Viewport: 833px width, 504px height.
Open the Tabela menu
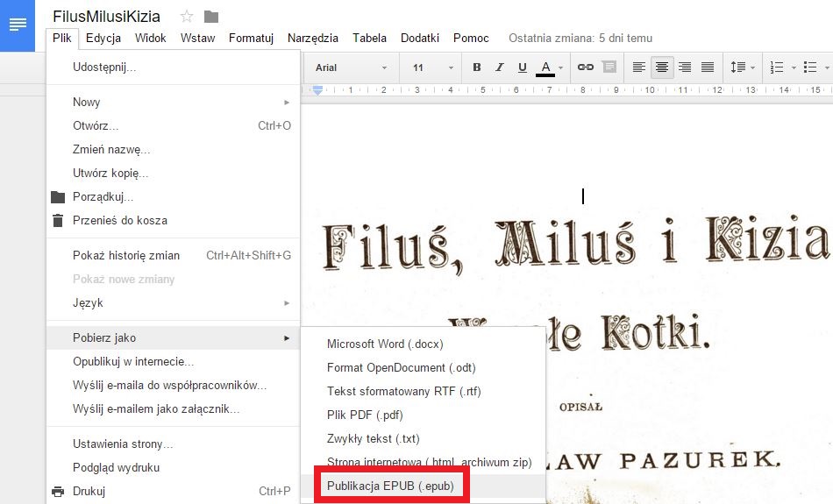point(369,39)
